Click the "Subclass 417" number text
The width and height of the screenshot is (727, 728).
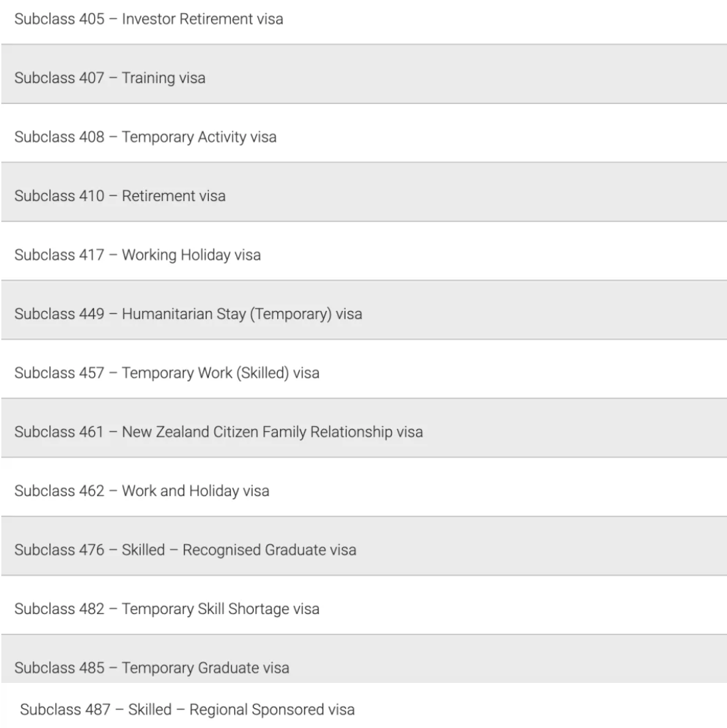[x=59, y=255]
